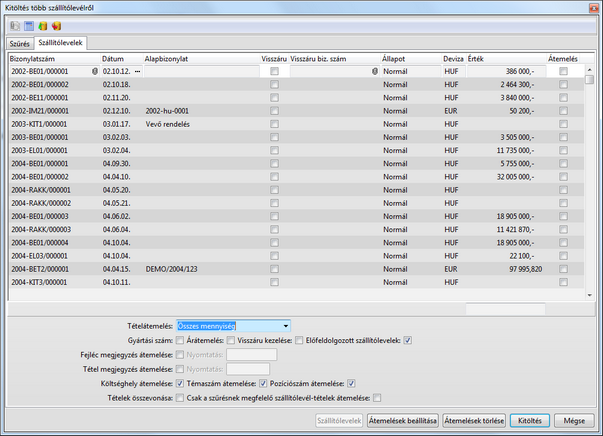
Task: Uncheck Témaszám átemelése checkbox
Action: (x=263, y=384)
